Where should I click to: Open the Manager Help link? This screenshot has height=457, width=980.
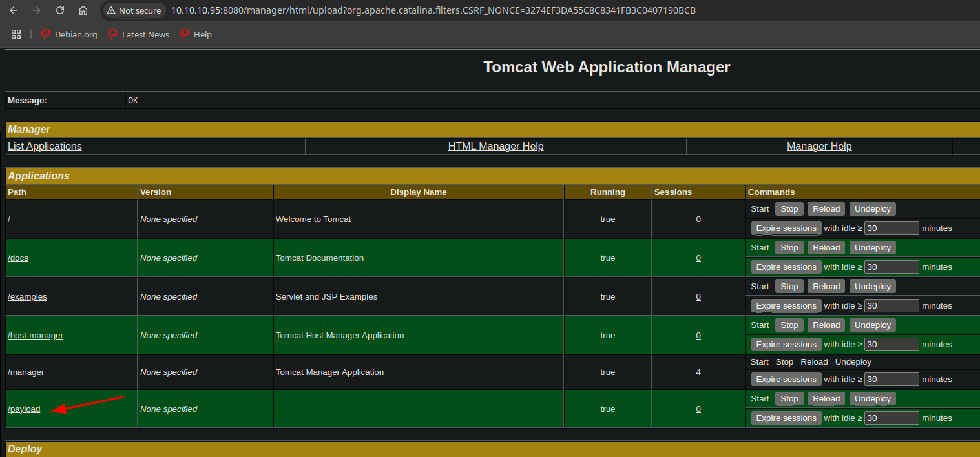819,146
